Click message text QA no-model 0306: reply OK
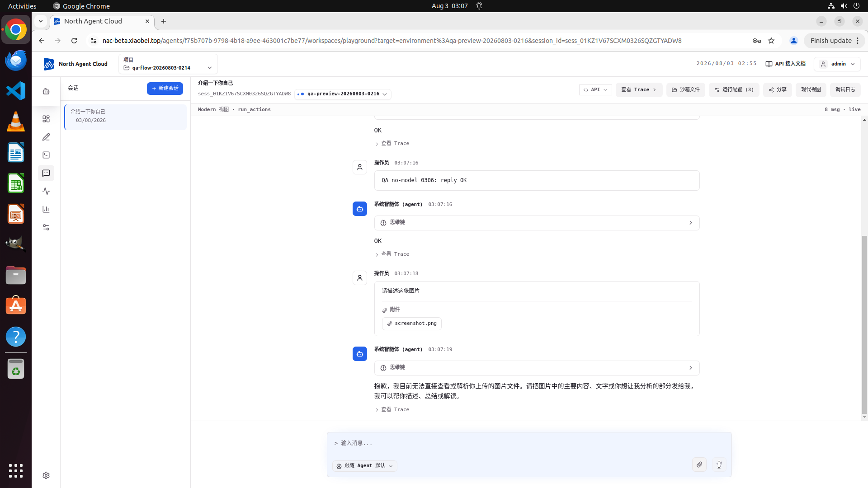868x488 pixels. click(424, 180)
